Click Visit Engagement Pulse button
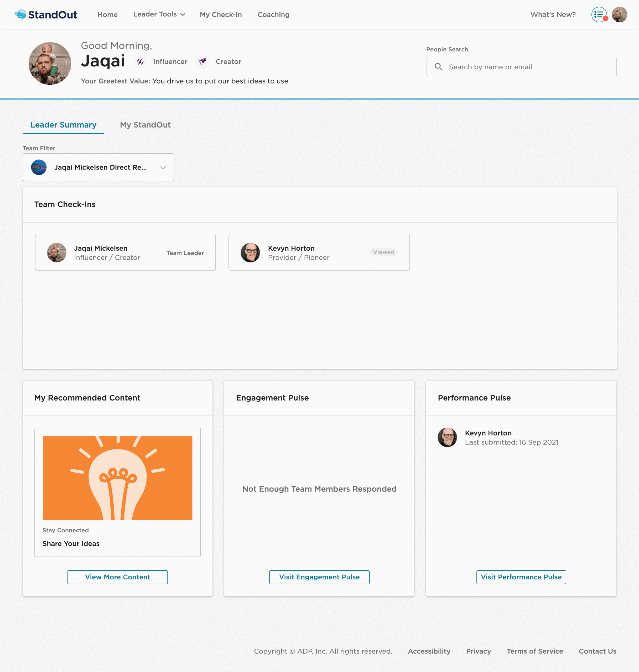The image size is (639, 672). [319, 577]
